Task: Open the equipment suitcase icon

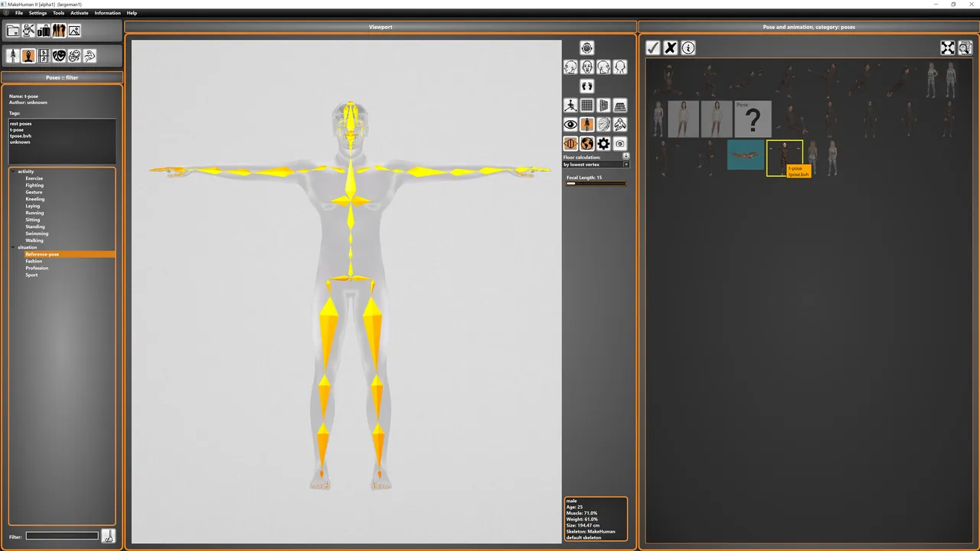Action: coord(44,31)
